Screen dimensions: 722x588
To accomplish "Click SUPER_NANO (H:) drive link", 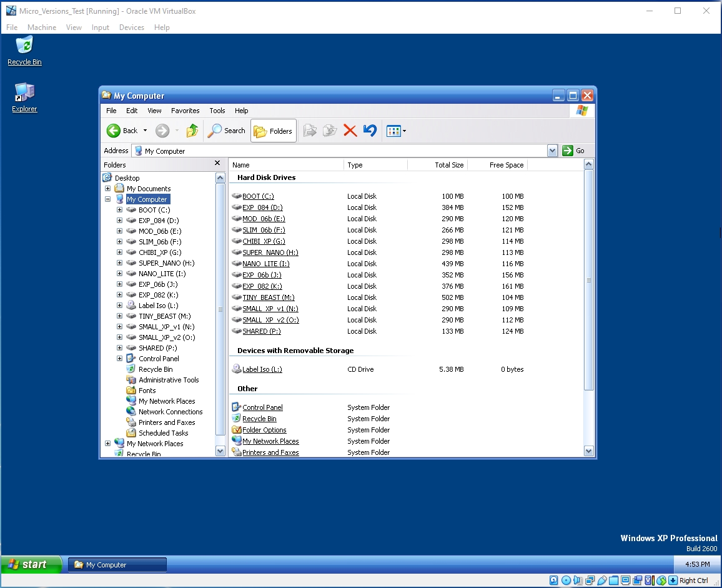I will click(x=270, y=252).
